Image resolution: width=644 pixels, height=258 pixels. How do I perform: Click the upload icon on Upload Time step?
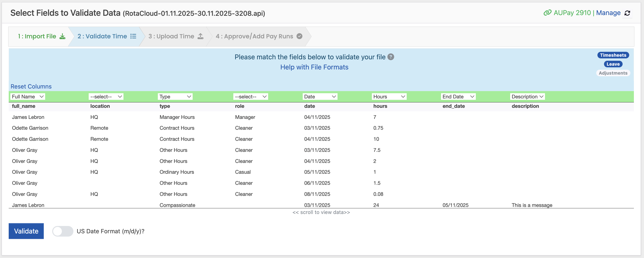pos(200,36)
